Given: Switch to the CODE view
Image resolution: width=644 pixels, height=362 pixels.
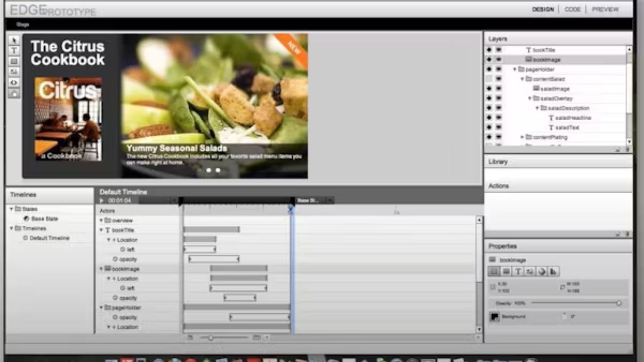Looking at the screenshot, I should tap(572, 10).
